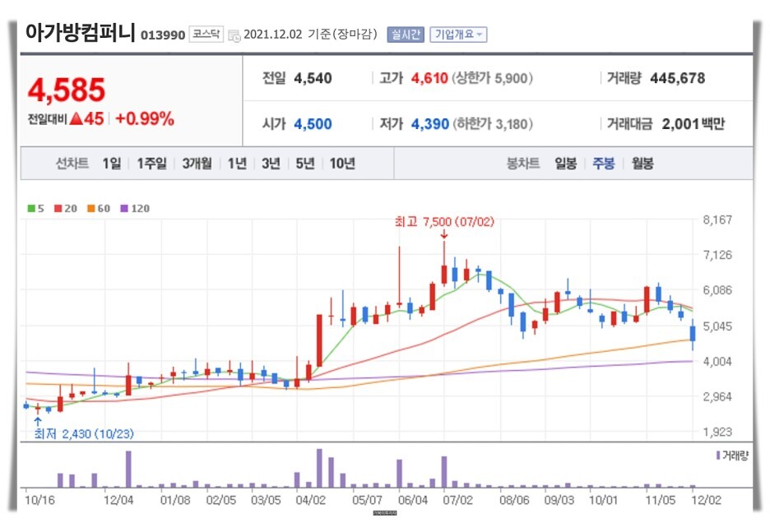Switch to 주봉 candle chart
The height and width of the screenshot is (532, 770).
(604, 164)
